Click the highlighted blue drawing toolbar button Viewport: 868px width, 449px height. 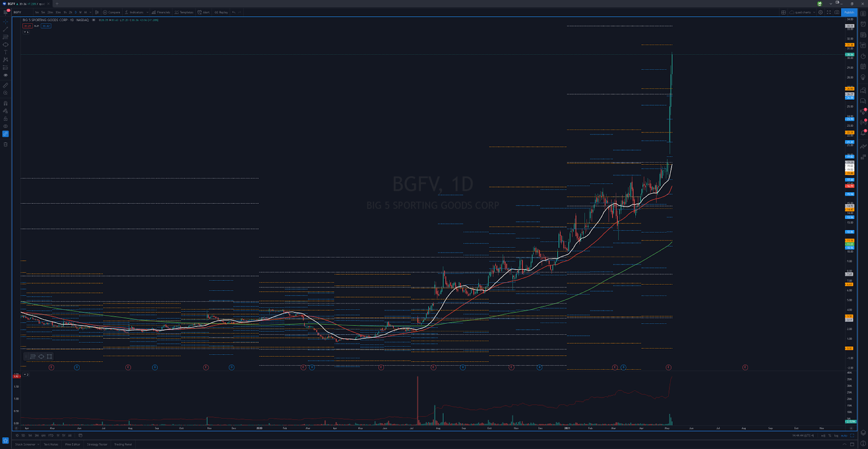coord(5,134)
